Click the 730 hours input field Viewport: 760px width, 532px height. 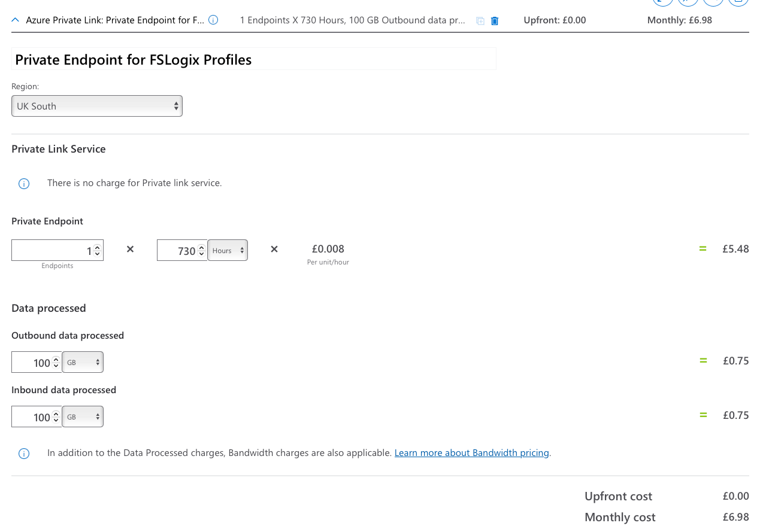pyautogui.click(x=177, y=251)
